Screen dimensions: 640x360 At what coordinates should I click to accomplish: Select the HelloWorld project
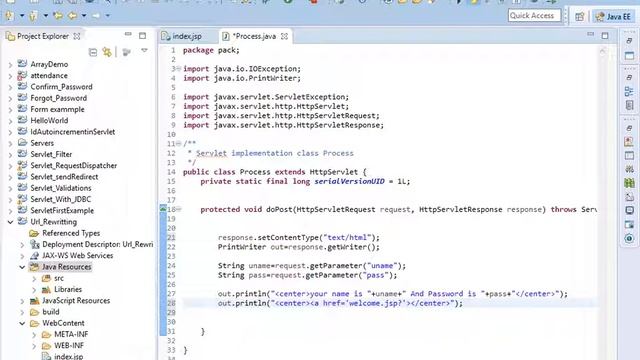click(49, 120)
